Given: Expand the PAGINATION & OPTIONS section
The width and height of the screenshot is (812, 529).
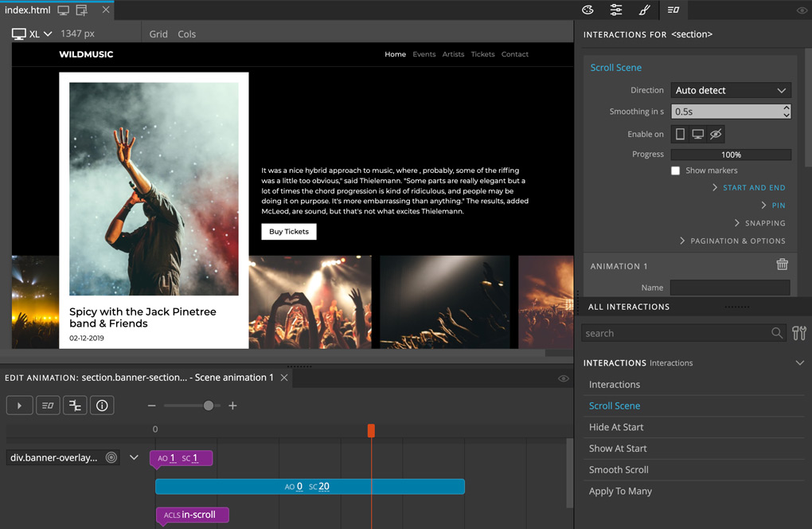Looking at the screenshot, I should 732,241.
